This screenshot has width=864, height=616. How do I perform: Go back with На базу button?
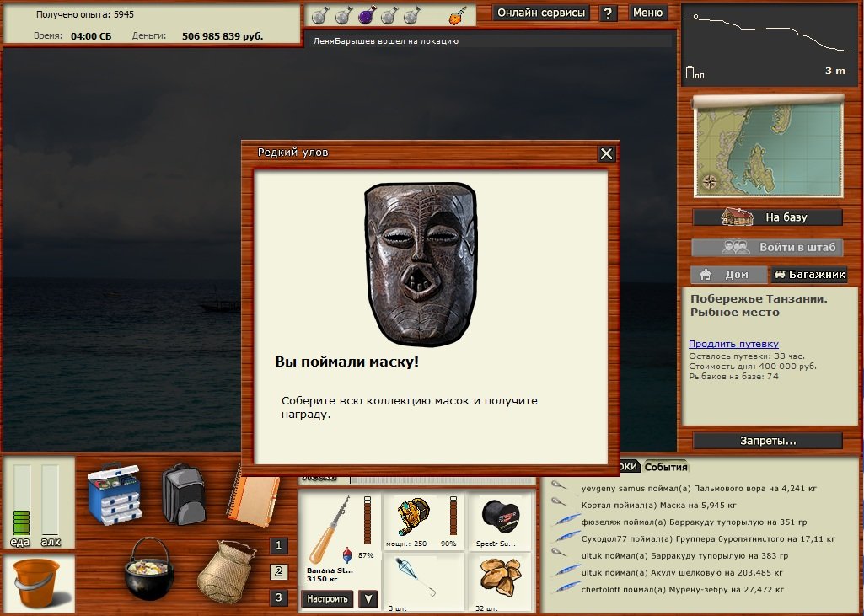(768, 217)
